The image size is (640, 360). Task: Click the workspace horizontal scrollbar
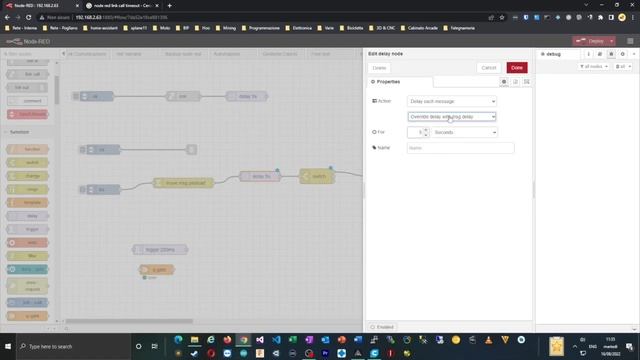click(x=129, y=321)
